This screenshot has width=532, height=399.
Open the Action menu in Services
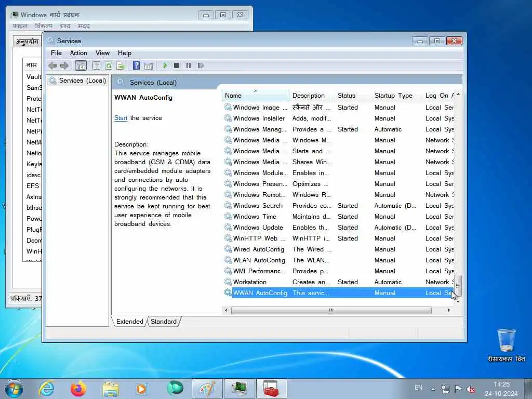tap(78, 53)
